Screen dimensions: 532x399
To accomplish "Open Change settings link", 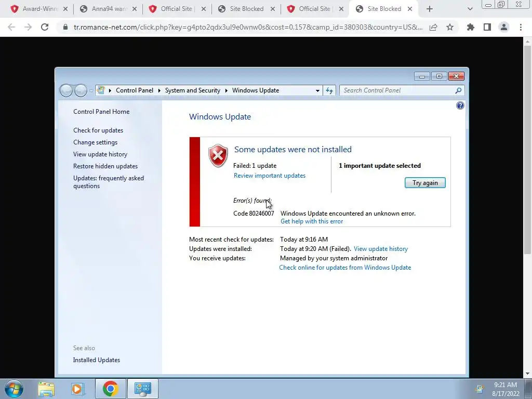I will coord(96,142).
